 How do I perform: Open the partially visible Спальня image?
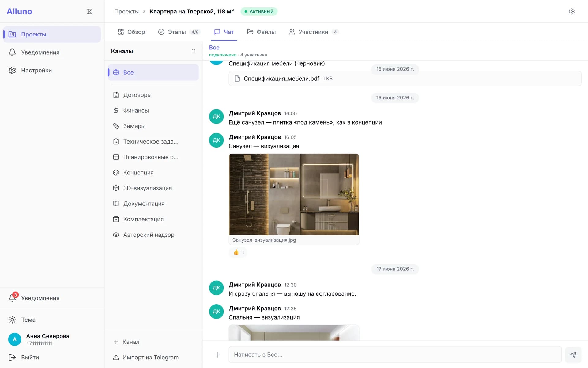pyautogui.click(x=294, y=333)
